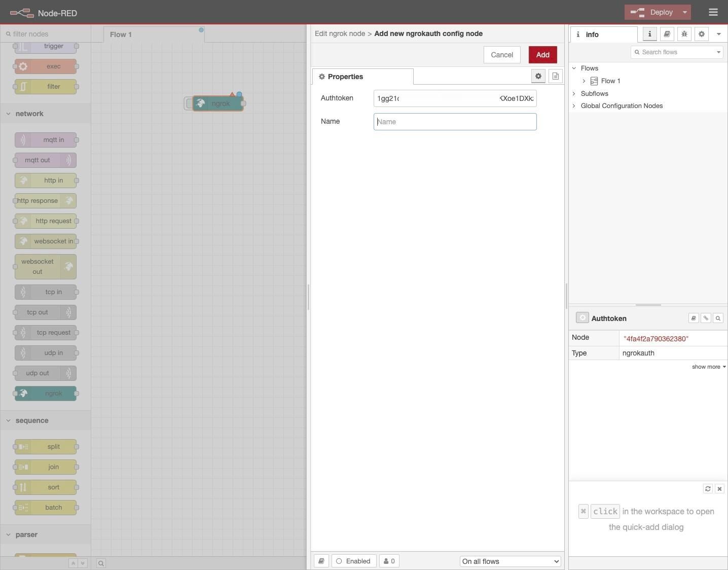Collapse the network palette category
Image resolution: width=728 pixels, height=570 pixels.
click(x=29, y=113)
